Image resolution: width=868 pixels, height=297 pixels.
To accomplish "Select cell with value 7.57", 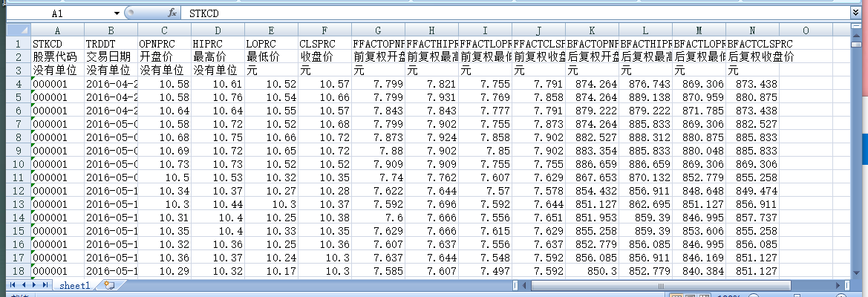I will coord(486,191).
